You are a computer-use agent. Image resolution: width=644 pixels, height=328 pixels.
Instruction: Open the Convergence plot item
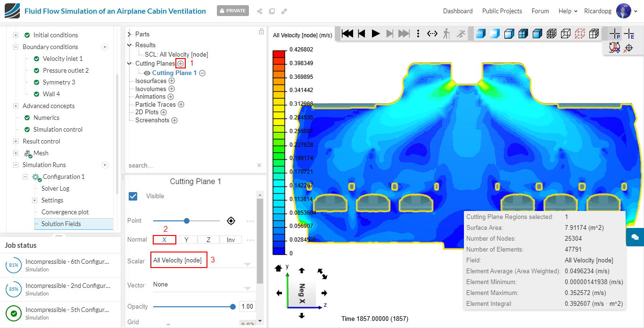65,212
